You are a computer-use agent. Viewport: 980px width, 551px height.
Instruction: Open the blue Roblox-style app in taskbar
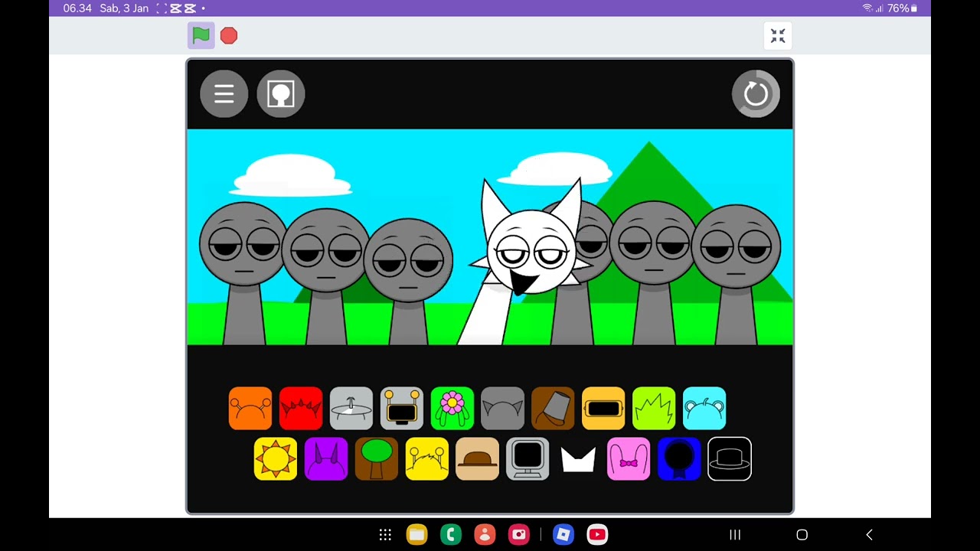(563, 535)
